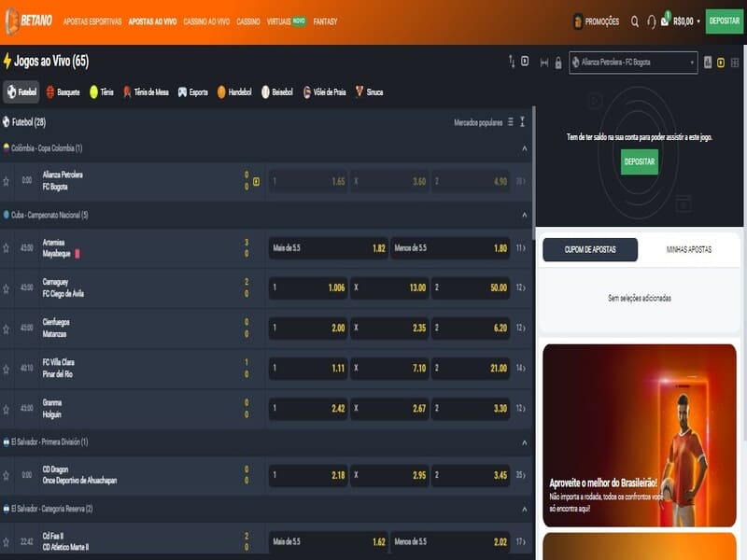Image resolution: width=747 pixels, height=560 pixels.
Task: Click the live stream filter icon in header
Action: coord(525,61)
